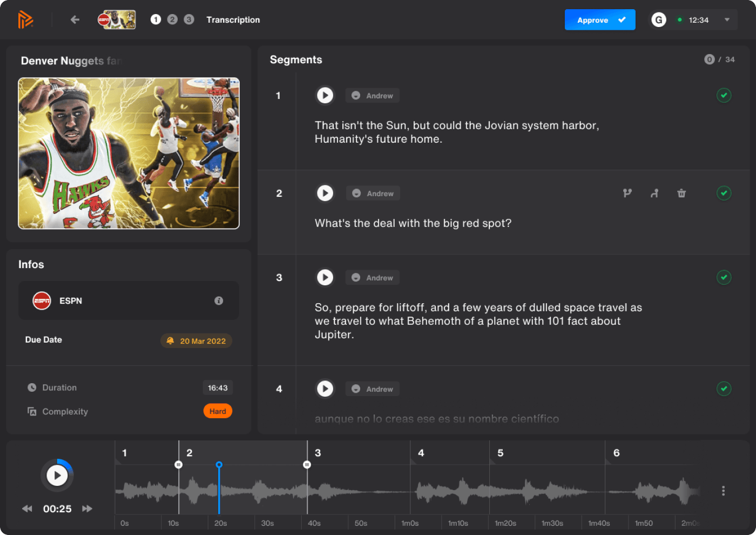
Task: Click the Approve button
Action: pos(600,20)
